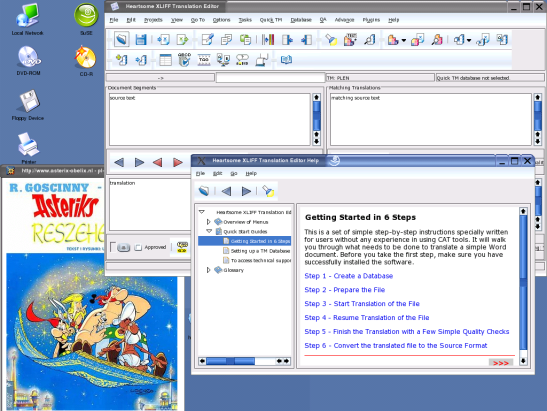Open Step 4 - Resume Translation of the File
547x411 pixels.
(x=367, y=318)
